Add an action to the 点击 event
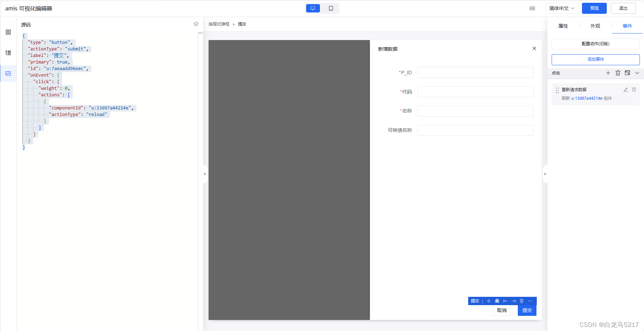 (608, 73)
